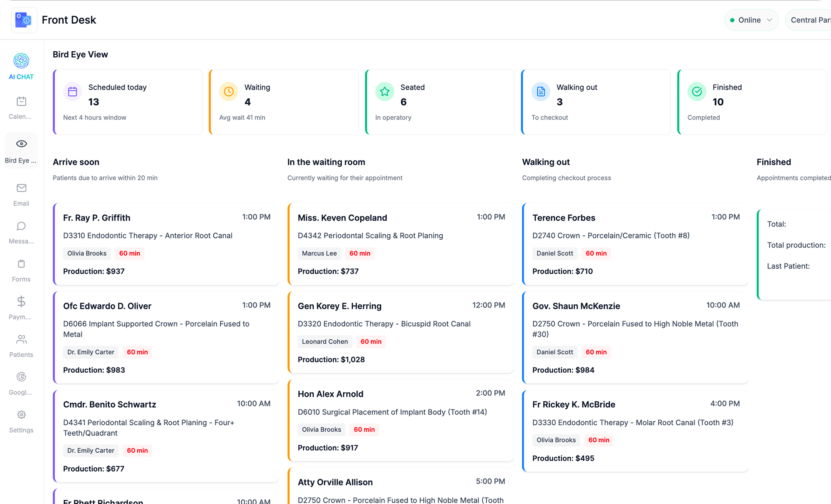Open the Settings gear icon

pyautogui.click(x=21, y=415)
